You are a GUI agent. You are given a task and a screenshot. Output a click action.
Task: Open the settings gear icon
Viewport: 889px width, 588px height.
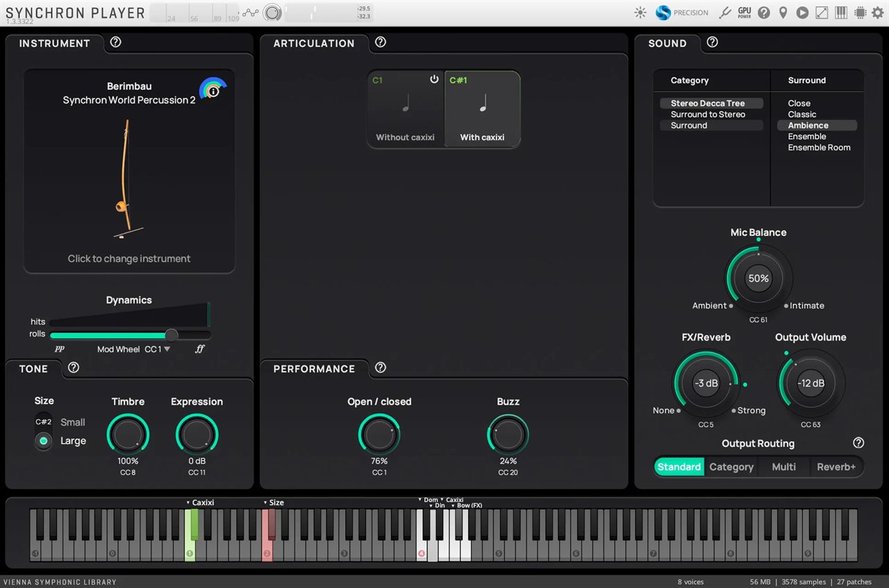coord(878,12)
